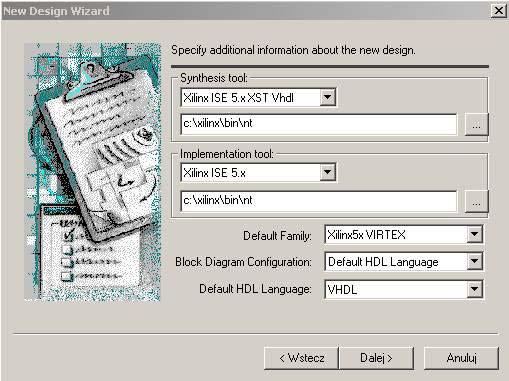Image resolution: width=509 pixels, height=381 pixels.
Task: Expand the Block Diagram Configuration dropdown
Action: click(x=474, y=262)
